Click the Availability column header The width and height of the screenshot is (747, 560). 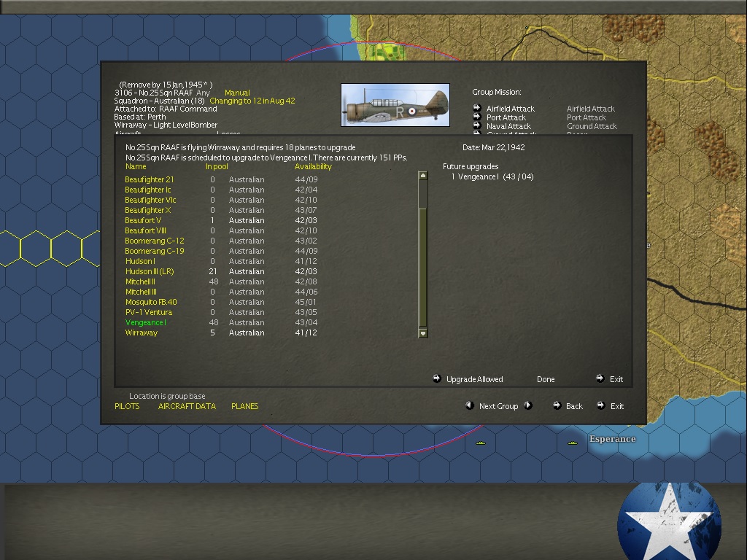point(313,167)
